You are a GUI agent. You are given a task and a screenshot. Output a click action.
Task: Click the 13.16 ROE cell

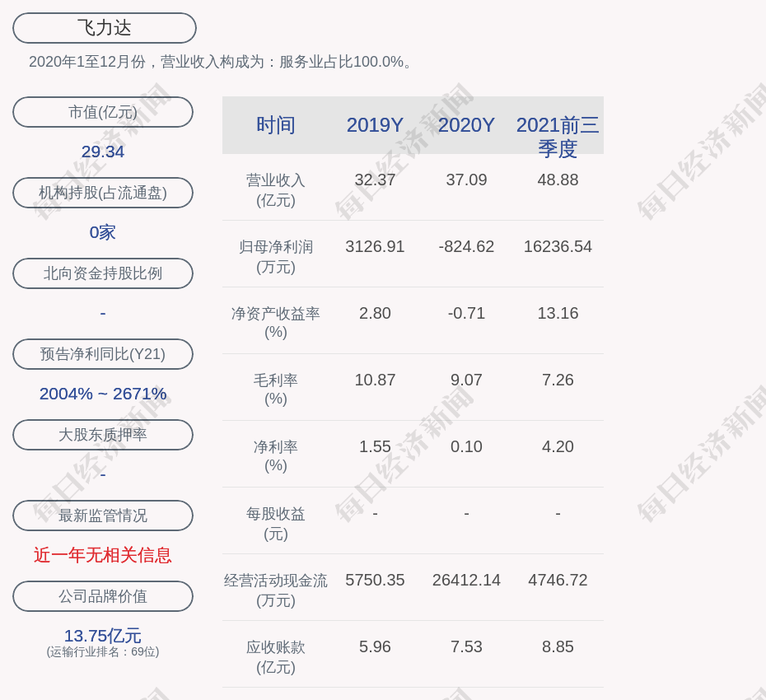(558, 313)
